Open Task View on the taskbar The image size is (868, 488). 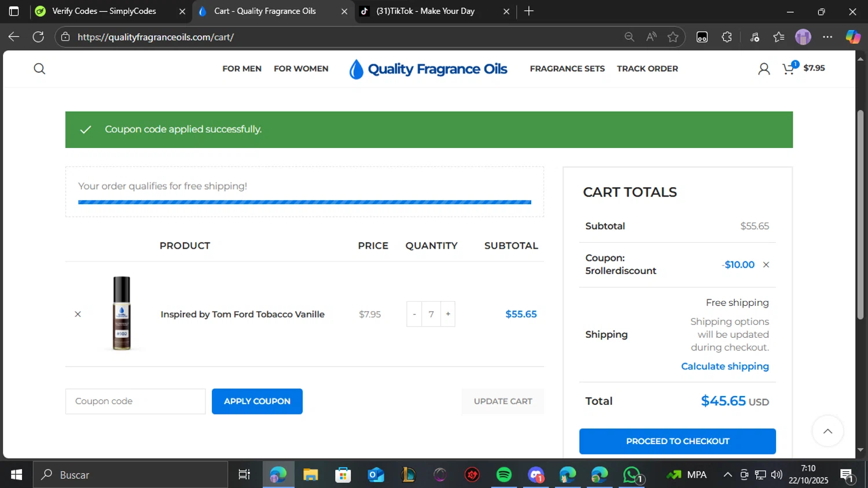coord(244,475)
